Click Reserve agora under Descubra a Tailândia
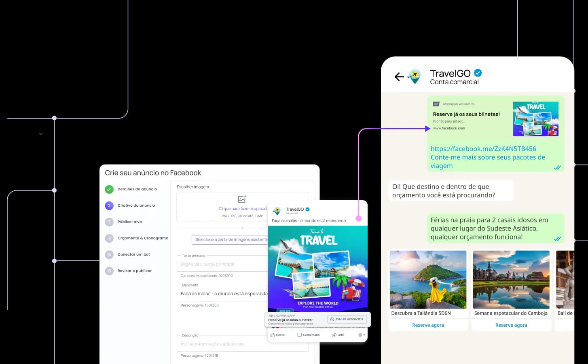 (428, 325)
